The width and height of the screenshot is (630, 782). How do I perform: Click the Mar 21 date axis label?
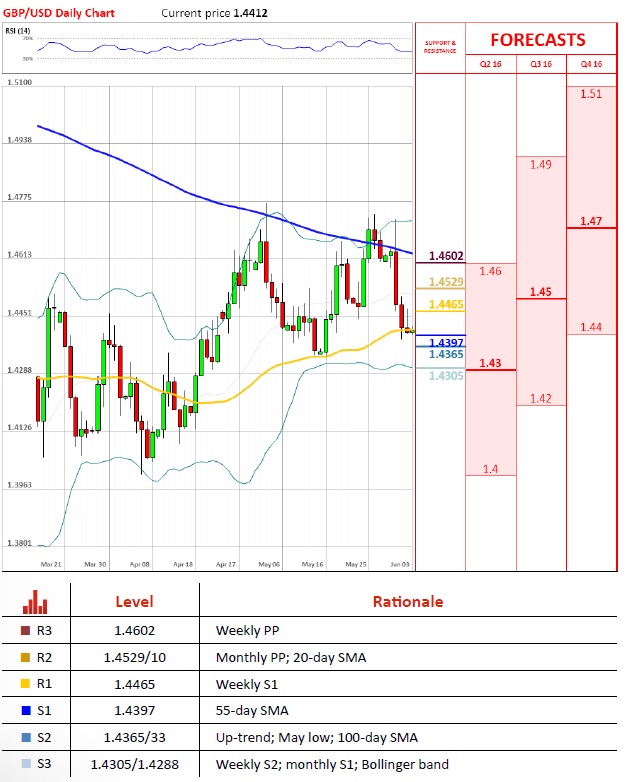[51, 564]
